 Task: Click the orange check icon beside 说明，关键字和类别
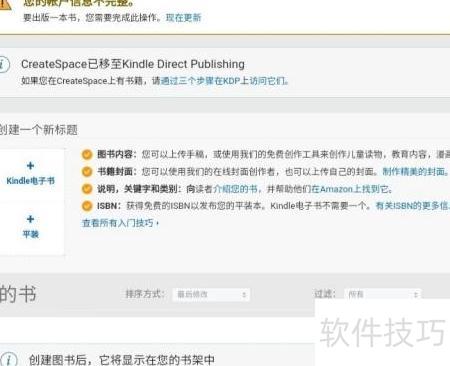click(87, 189)
